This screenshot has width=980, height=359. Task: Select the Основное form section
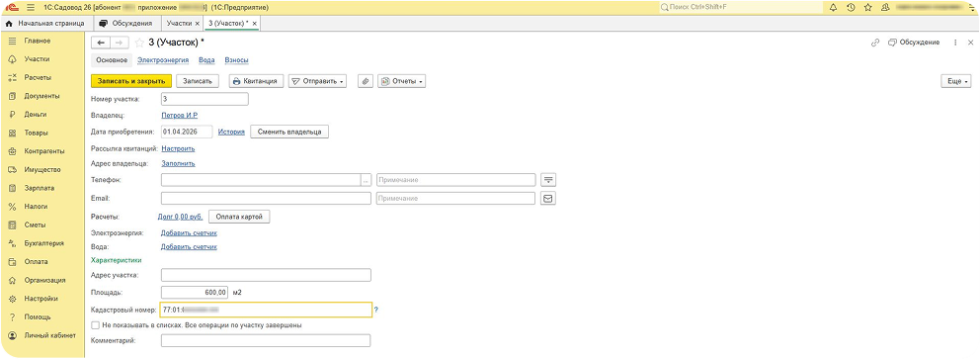(112, 60)
